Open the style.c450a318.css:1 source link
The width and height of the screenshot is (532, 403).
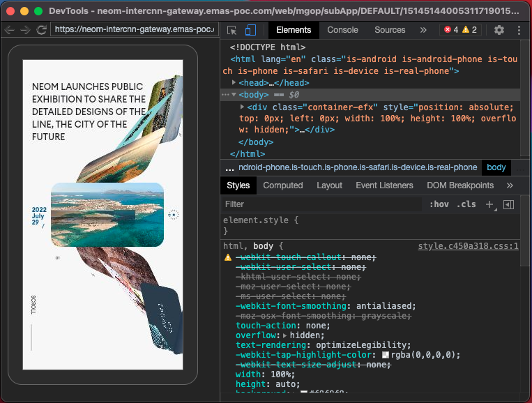click(x=468, y=246)
